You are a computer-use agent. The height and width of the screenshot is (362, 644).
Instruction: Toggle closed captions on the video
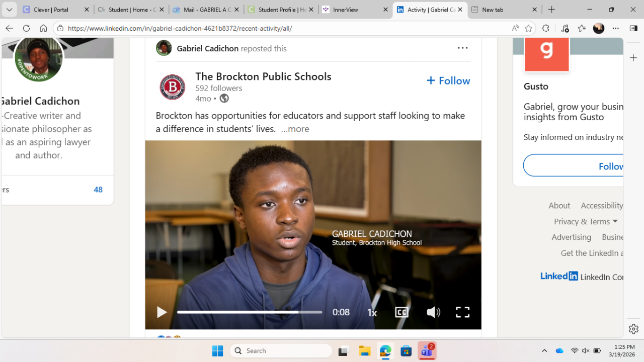tap(401, 312)
